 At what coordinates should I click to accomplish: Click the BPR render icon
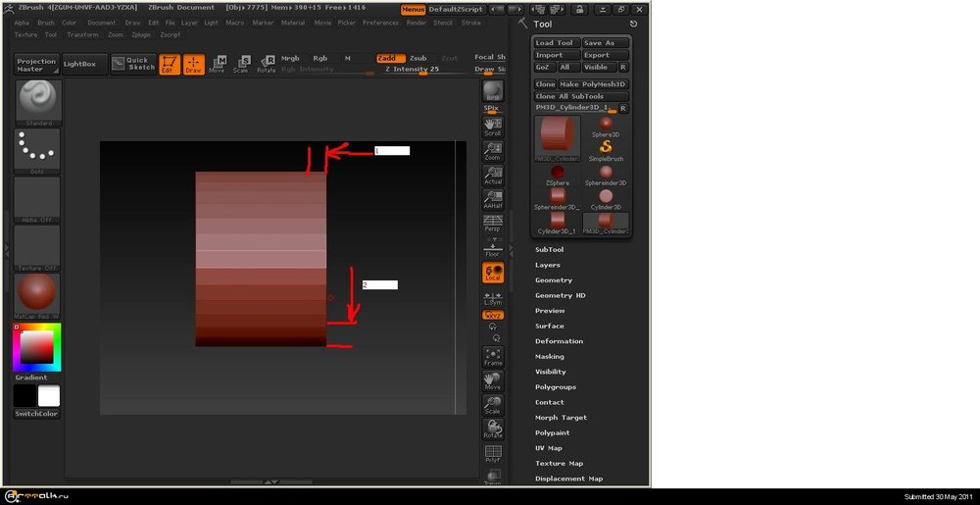(x=493, y=93)
